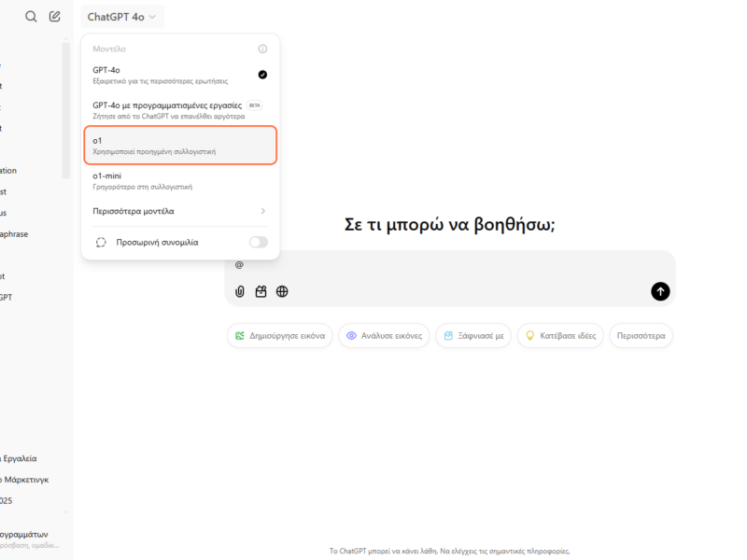
Task: Choose GPT-4o με προγραμματισμένες εργασίες
Action: tap(180, 110)
